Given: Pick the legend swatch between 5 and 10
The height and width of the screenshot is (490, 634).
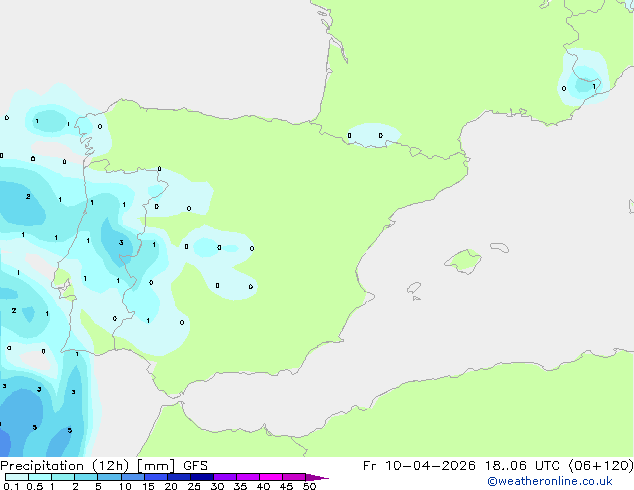Looking at the screenshot, I should point(109,477).
